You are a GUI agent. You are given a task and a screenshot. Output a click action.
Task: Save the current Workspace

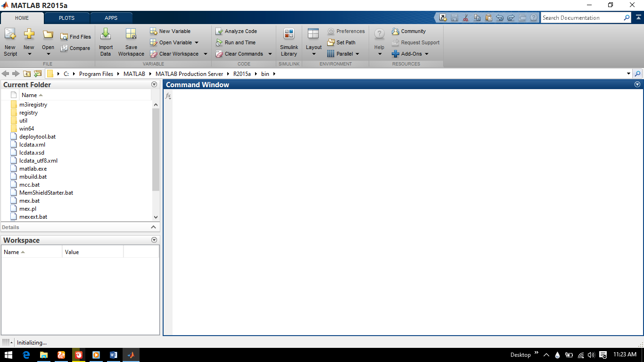point(131,41)
